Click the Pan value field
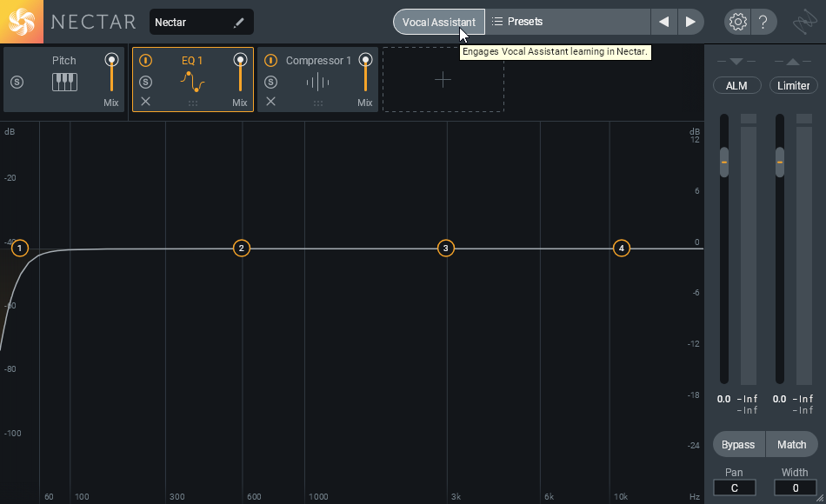Screen dimensions: 826x504 (735, 487)
